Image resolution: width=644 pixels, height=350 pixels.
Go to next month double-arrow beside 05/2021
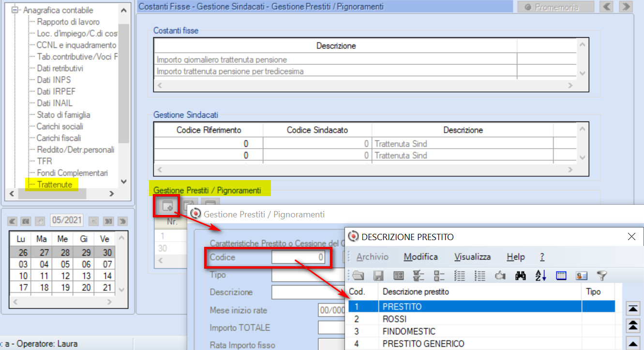pos(108,221)
